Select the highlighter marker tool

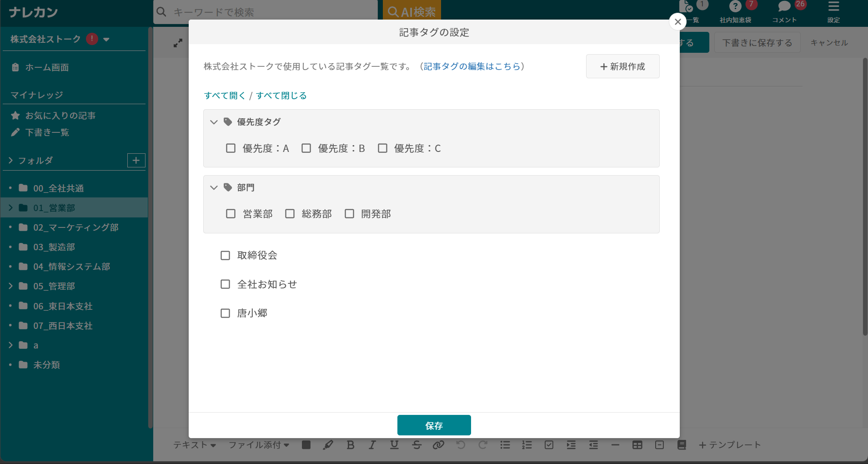(x=328, y=445)
